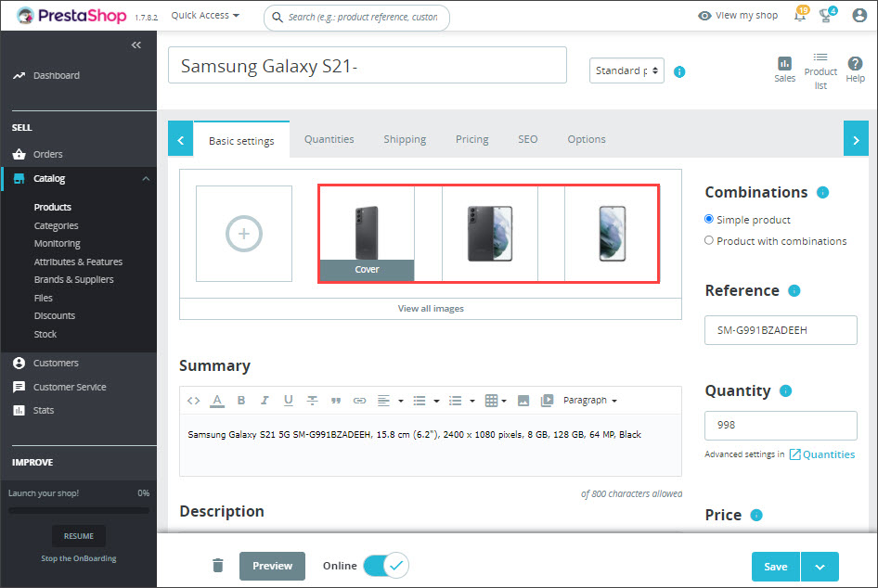Switch to Pricing tab
878x588 pixels.
(472, 139)
